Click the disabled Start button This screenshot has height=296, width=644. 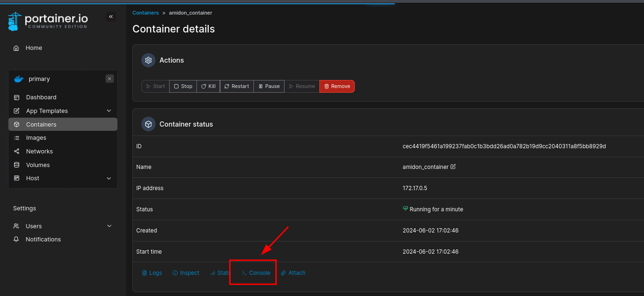coord(155,86)
